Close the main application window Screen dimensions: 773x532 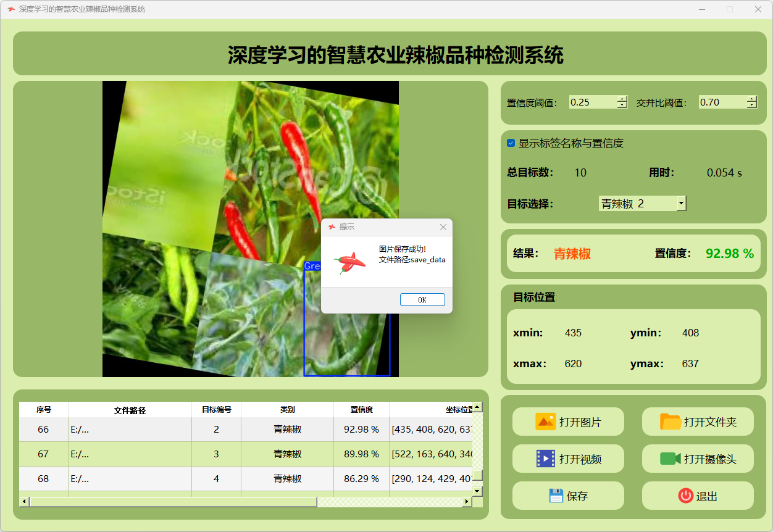[x=758, y=9]
